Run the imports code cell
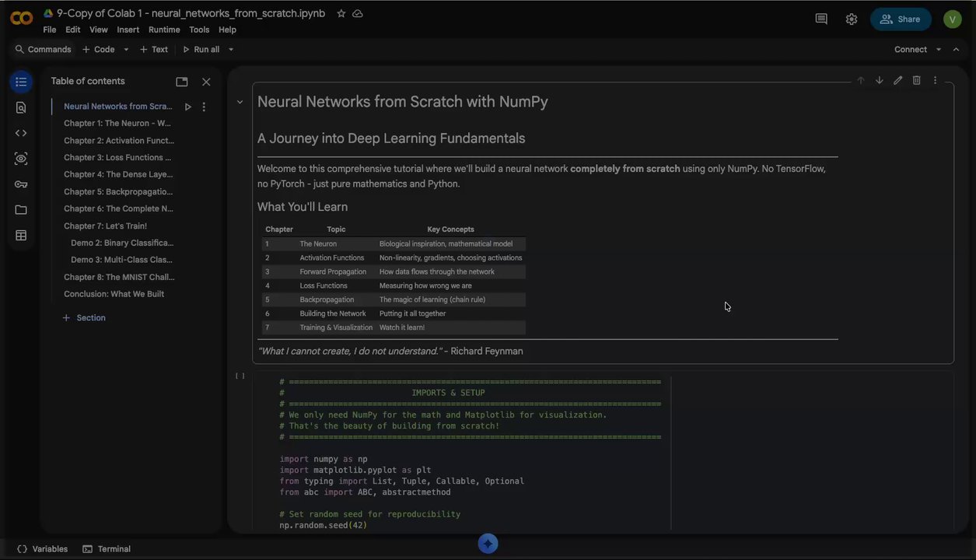Image resolution: width=976 pixels, height=560 pixels. 240,376
